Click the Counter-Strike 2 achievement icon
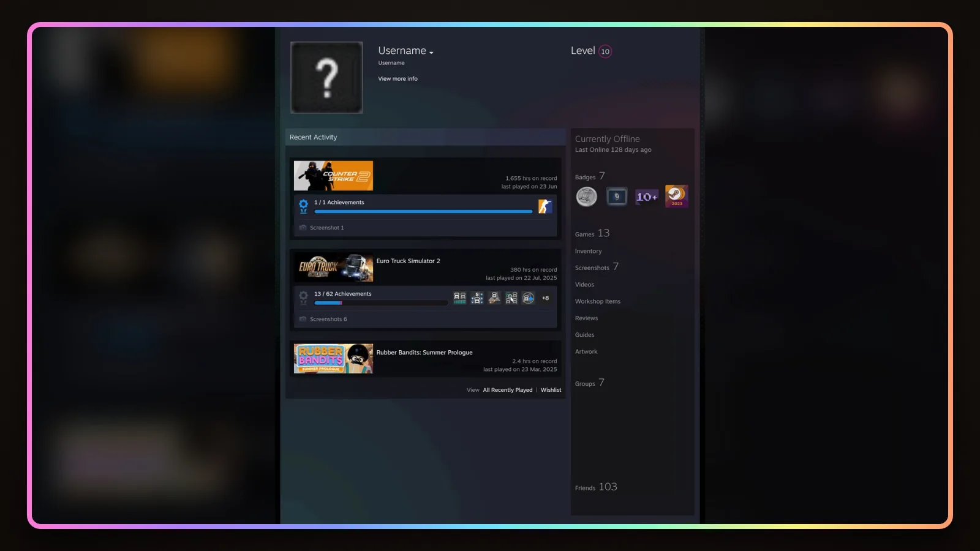The height and width of the screenshot is (551, 980). (x=545, y=206)
